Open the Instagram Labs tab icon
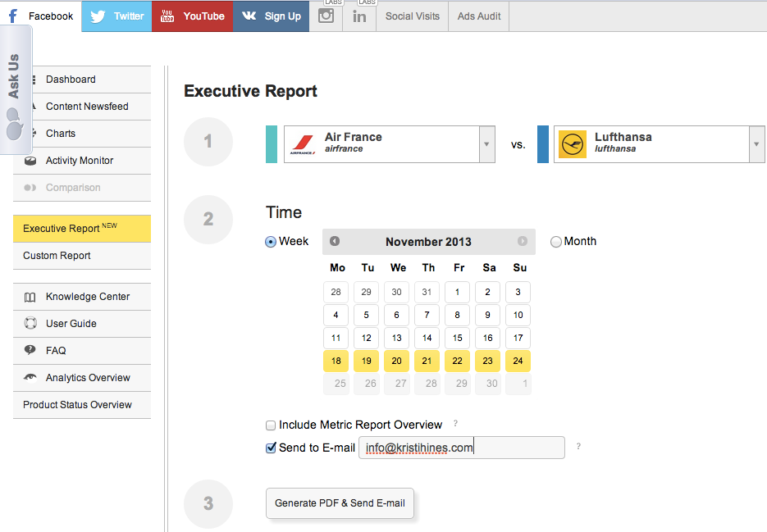The width and height of the screenshot is (767, 532). [x=326, y=16]
